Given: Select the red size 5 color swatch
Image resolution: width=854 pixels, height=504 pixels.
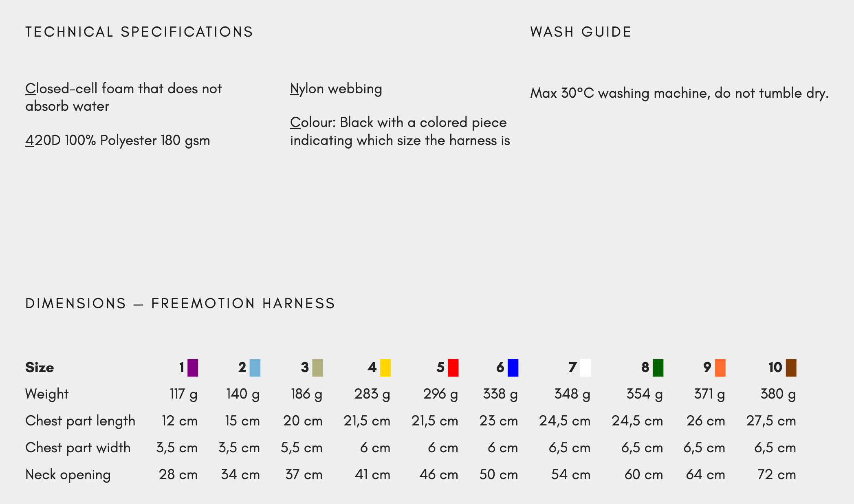Looking at the screenshot, I should click(x=453, y=368).
